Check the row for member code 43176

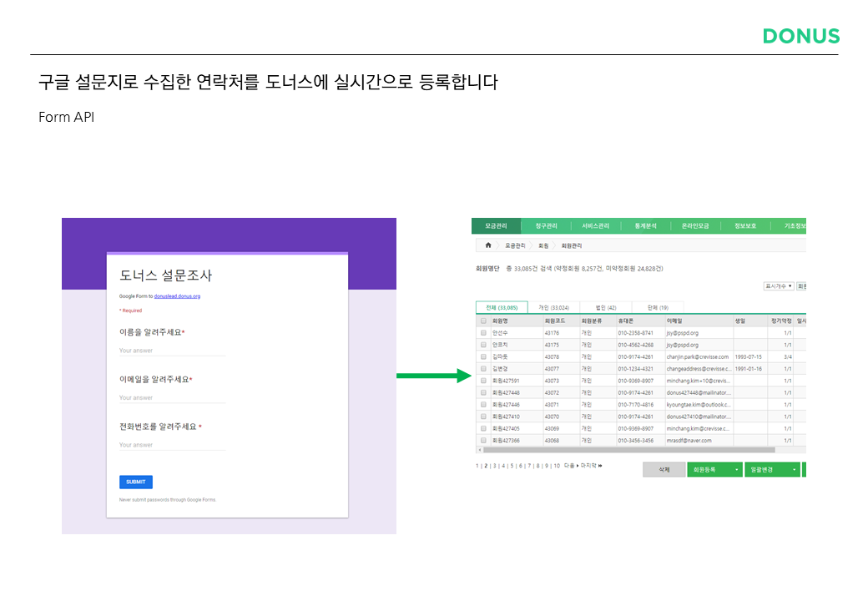pos(483,333)
